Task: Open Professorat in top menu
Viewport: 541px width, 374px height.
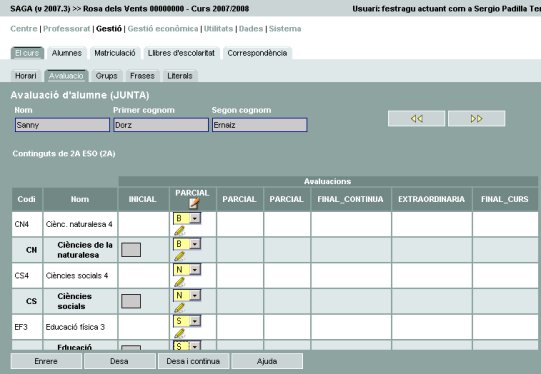Action: tap(67, 29)
